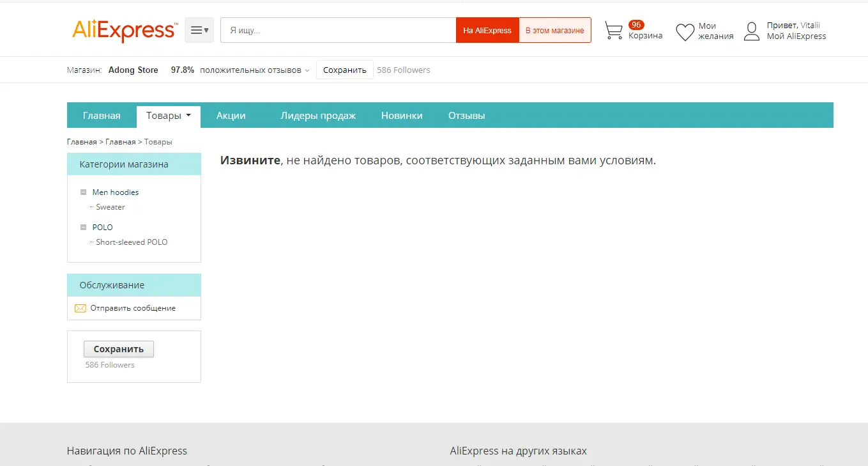The width and height of the screenshot is (868, 466).
Task: Switch to the Новинки tab
Action: [x=402, y=116]
